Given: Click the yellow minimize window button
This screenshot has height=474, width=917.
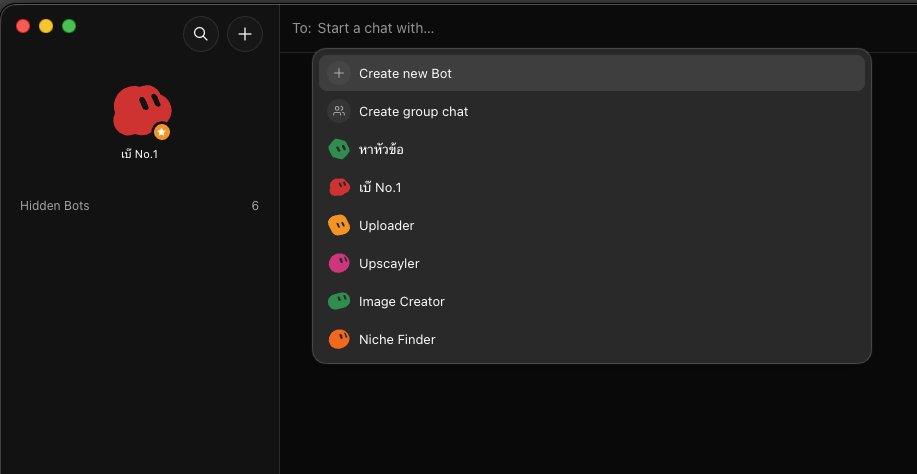Looking at the screenshot, I should point(46,26).
